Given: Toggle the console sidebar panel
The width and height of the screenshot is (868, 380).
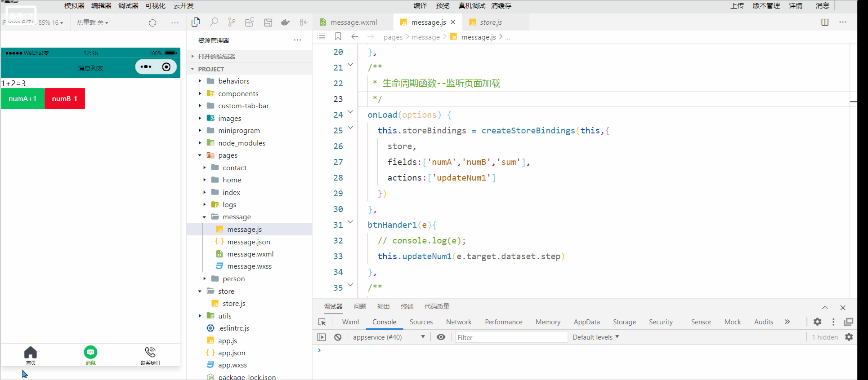Looking at the screenshot, I should click(322, 337).
